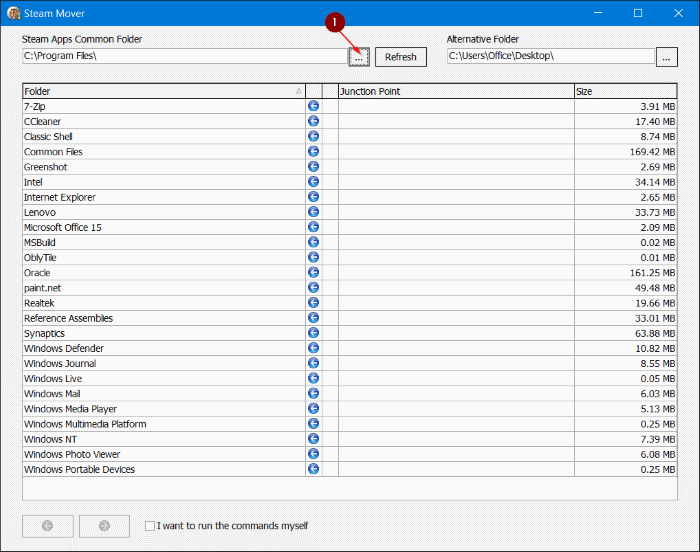Select the 7-Zip folder name

click(35, 106)
